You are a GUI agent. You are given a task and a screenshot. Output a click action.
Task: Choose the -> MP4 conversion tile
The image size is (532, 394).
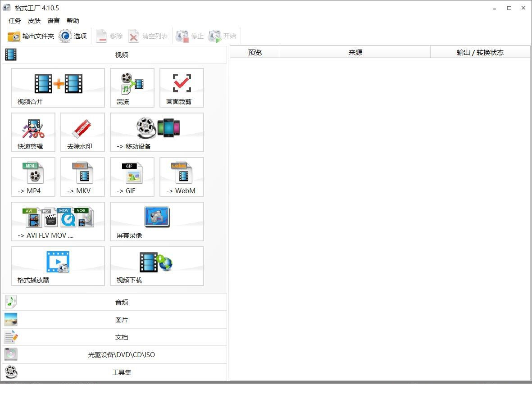(33, 177)
